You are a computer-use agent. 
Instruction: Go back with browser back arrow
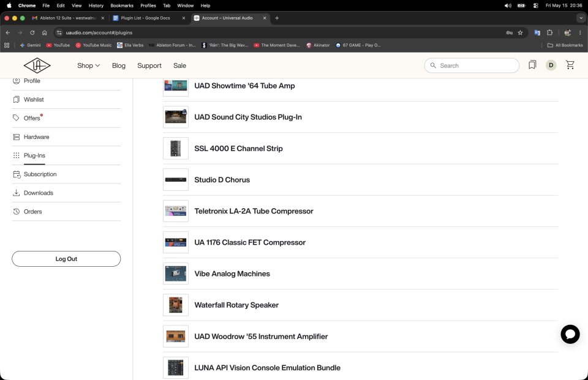(8, 32)
